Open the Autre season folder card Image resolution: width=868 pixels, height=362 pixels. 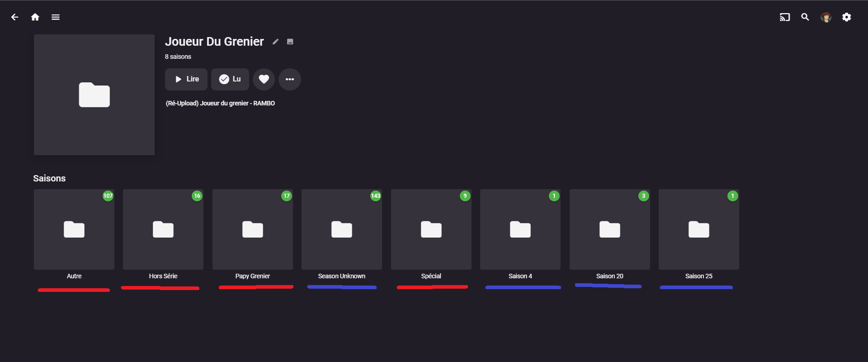[74, 229]
